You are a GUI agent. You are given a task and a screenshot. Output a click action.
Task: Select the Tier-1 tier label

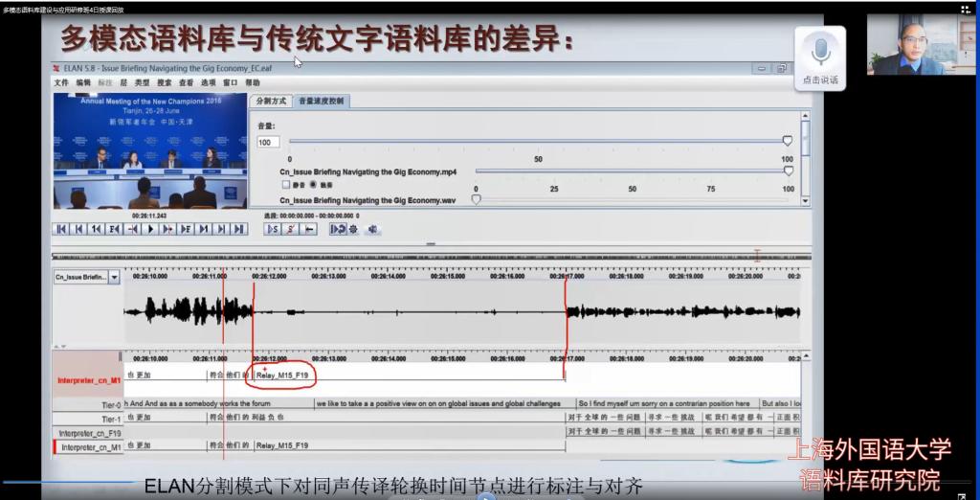[111, 419]
